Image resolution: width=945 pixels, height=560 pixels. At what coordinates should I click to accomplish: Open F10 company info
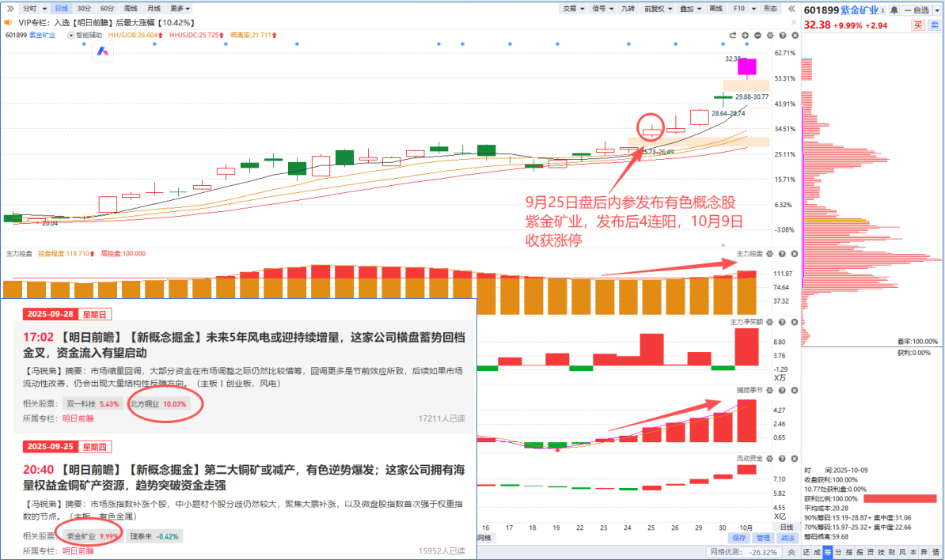coord(739,9)
